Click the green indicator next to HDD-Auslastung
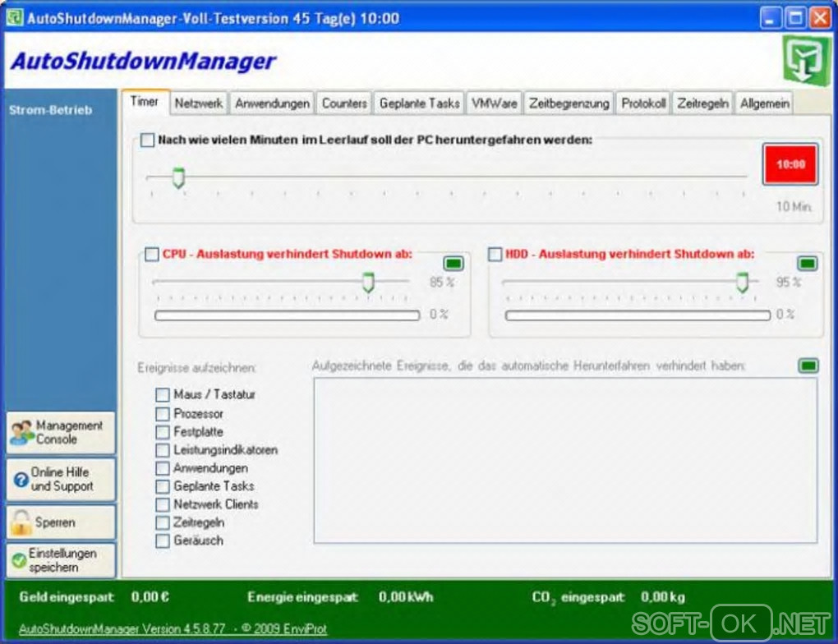The width and height of the screenshot is (838, 644). pyautogui.click(x=807, y=263)
